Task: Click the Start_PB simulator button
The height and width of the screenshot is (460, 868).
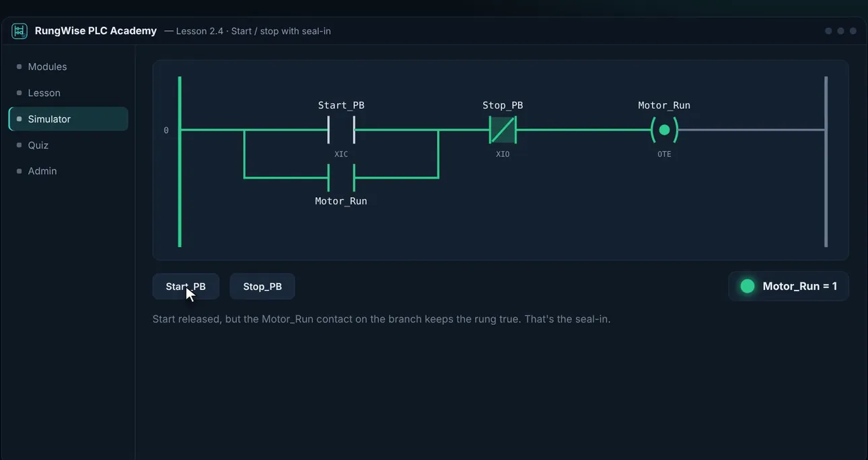Action: 186,286
